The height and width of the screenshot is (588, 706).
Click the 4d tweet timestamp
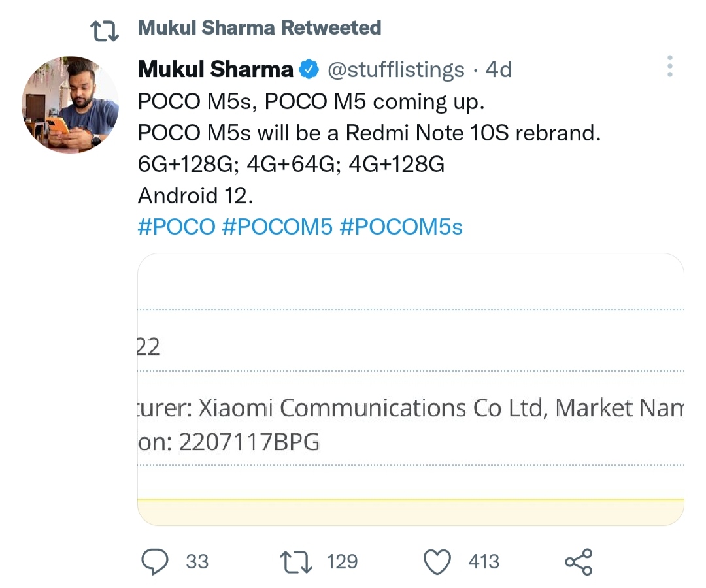click(499, 70)
